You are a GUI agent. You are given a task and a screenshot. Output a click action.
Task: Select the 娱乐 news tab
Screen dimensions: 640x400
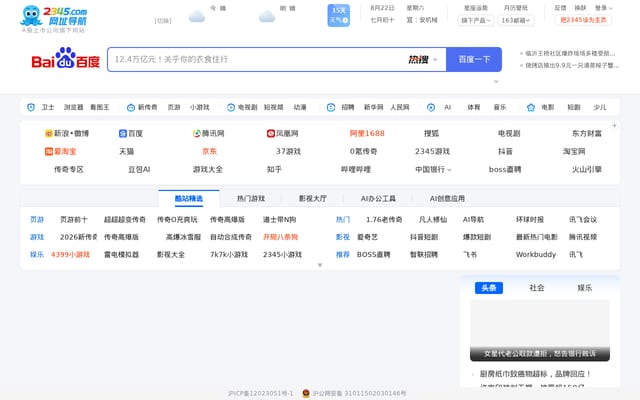(x=584, y=288)
